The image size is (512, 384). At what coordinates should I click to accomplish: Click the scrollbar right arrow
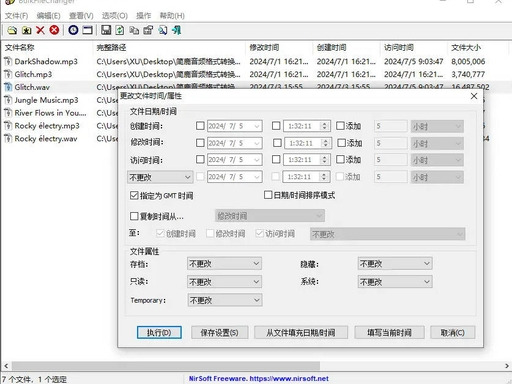coord(506,366)
